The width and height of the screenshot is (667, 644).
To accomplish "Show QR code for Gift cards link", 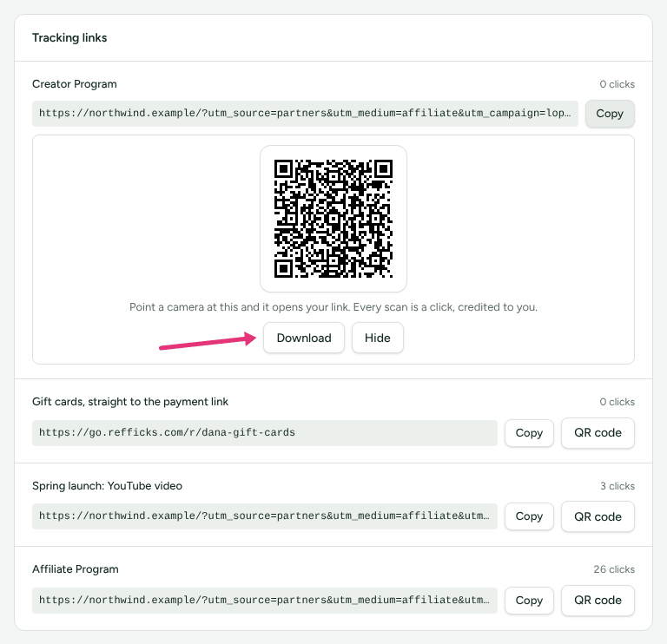I will tap(598, 433).
